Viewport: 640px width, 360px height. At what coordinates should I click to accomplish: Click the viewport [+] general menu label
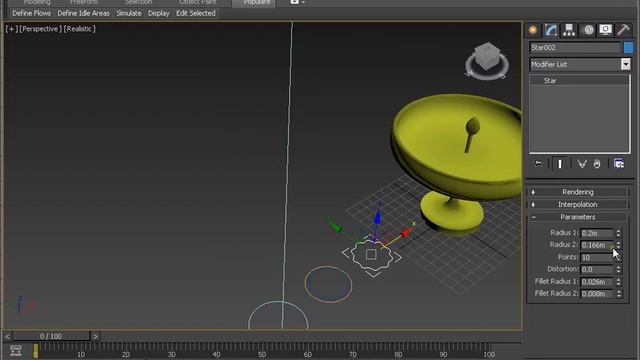[x=11, y=29]
